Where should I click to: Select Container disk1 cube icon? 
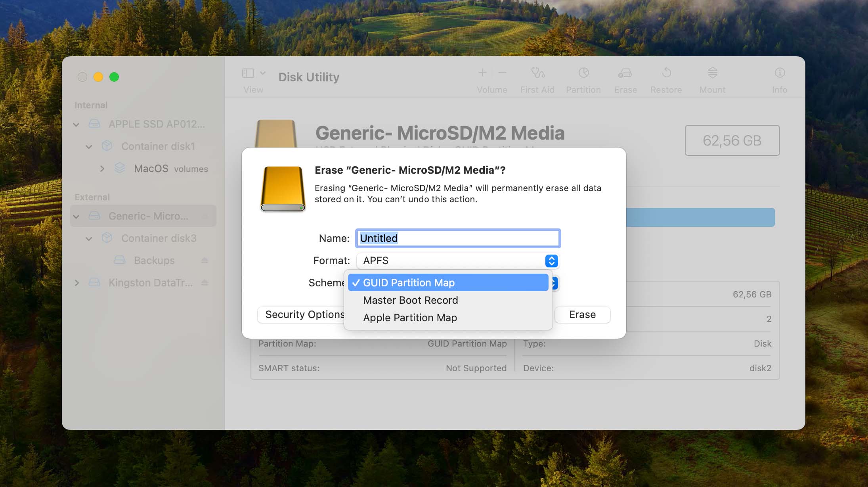107,146
